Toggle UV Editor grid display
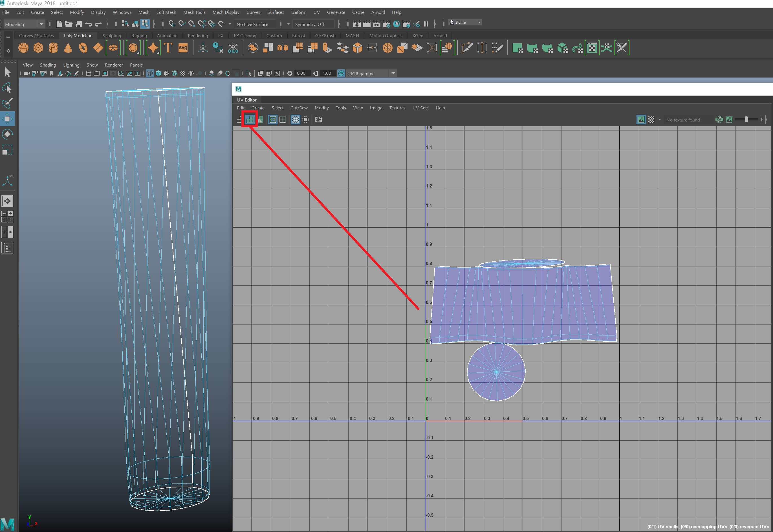773x532 pixels. (x=295, y=120)
